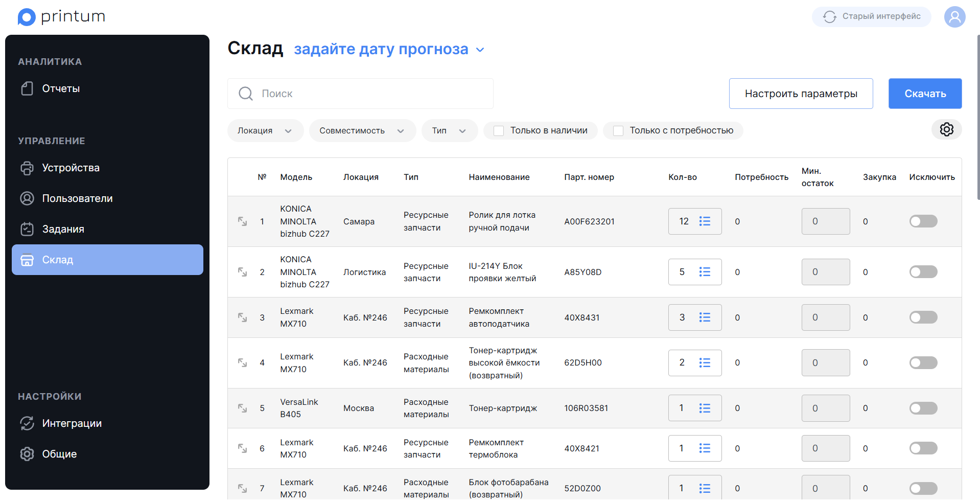Click 'Ремкомплект термоблока' name
This screenshot has height=502, width=980.
496,448
